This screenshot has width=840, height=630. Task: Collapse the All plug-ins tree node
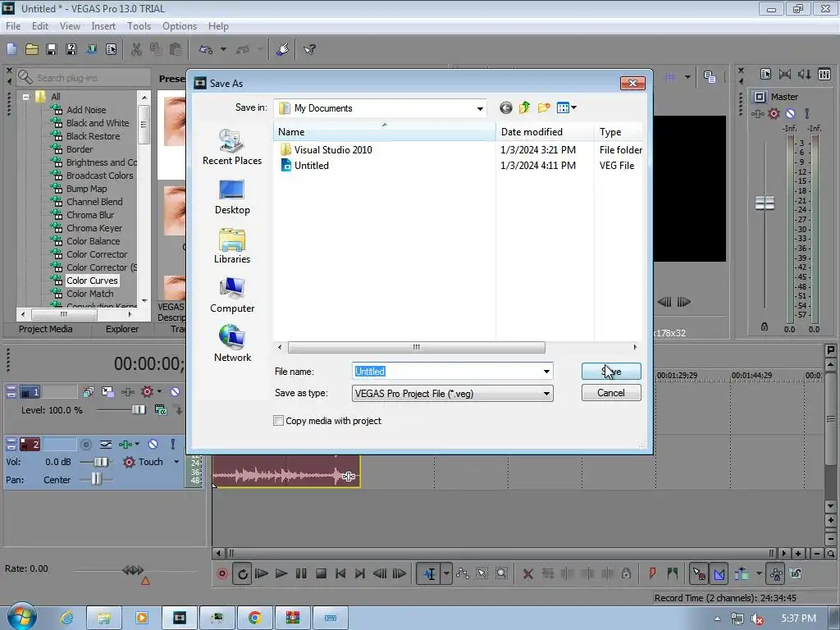(x=25, y=97)
